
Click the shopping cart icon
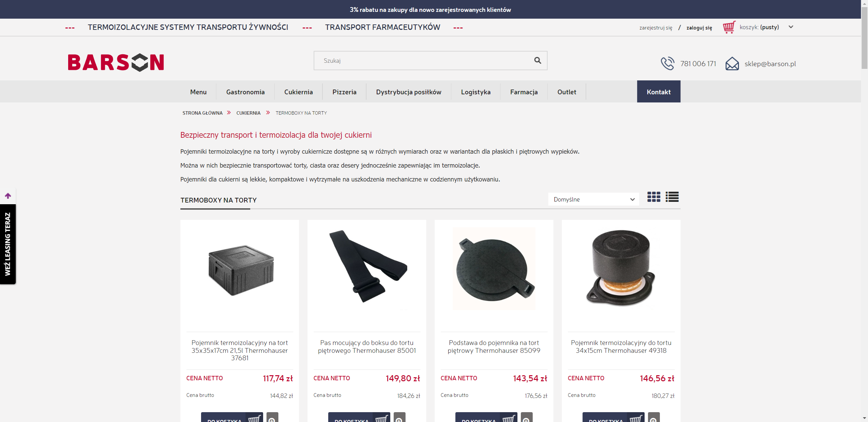click(x=729, y=27)
